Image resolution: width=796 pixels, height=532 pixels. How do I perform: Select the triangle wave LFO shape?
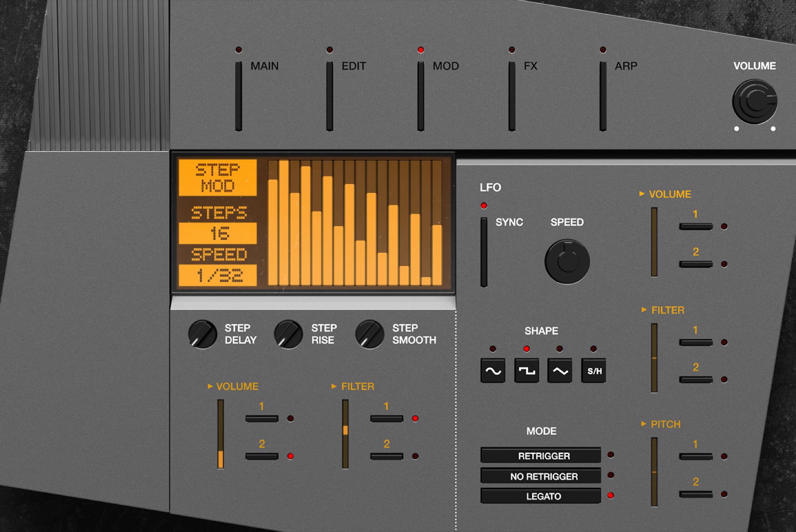559,371
